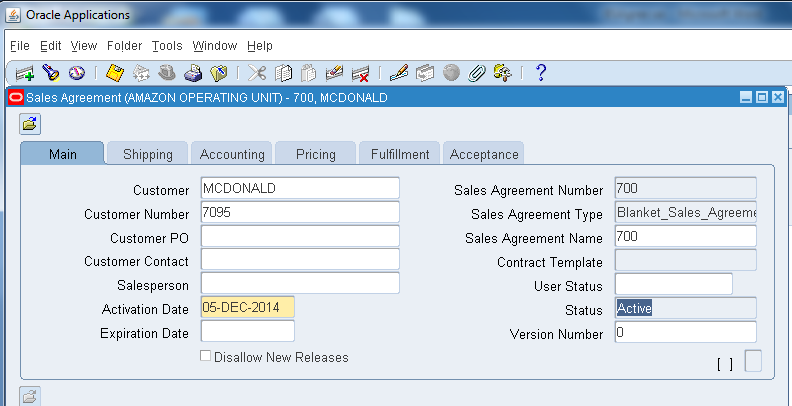This screenshot has width=792, height=406.
Task: Click the Edit Field pencil icon
Action: (x=399, y=73)
